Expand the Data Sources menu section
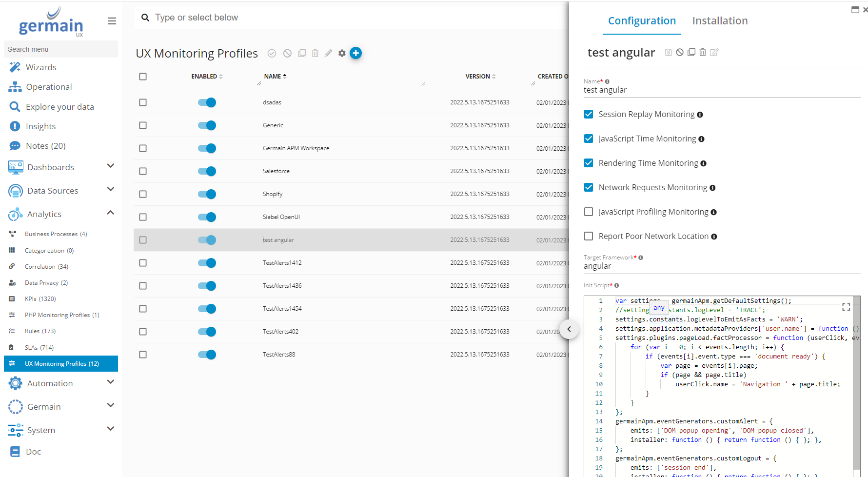 pos(110,190)
